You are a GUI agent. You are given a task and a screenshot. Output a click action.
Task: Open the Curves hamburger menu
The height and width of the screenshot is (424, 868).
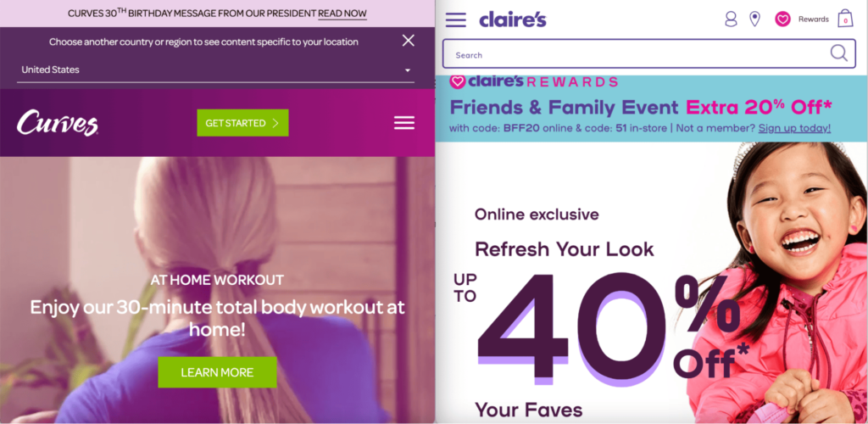[404, 123]
